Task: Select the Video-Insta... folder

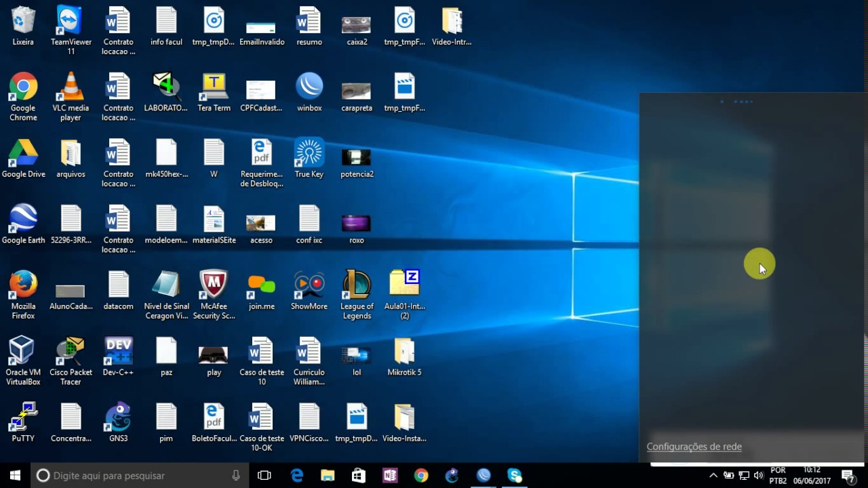Action: (405, 423)
